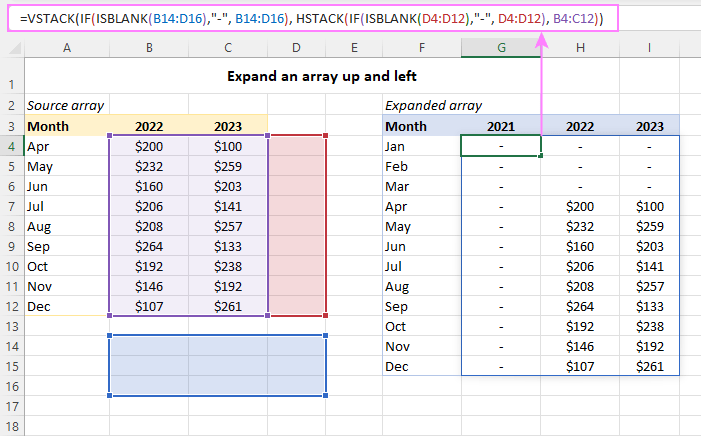Click the "Dec" month in the source array
This screenshot has width=701, height=436.
[38, 306]
